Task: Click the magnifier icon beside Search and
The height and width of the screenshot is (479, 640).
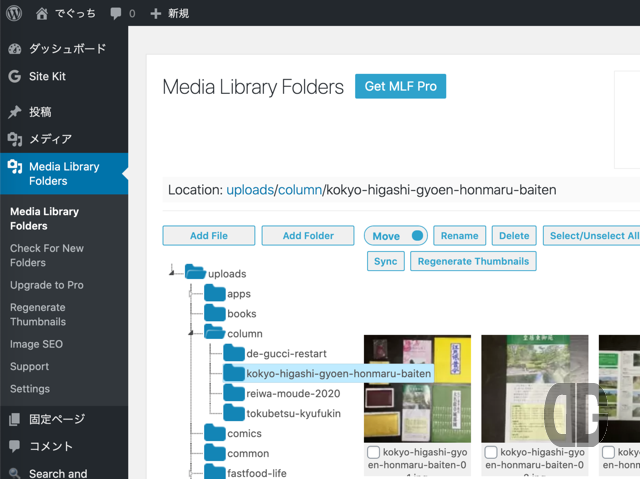Action: tap(15, 473)
